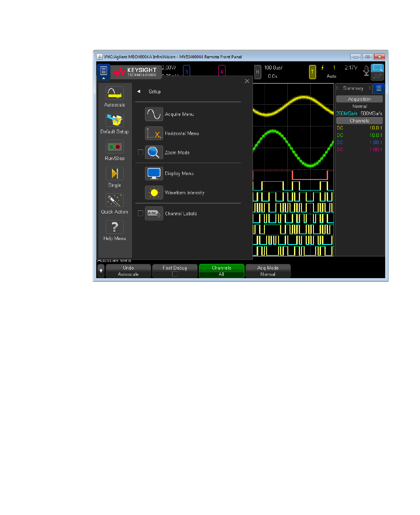The image size is (420, 515).
Task: Toggle the Fast Debug checkbox softkey
Action: (175, 271)
